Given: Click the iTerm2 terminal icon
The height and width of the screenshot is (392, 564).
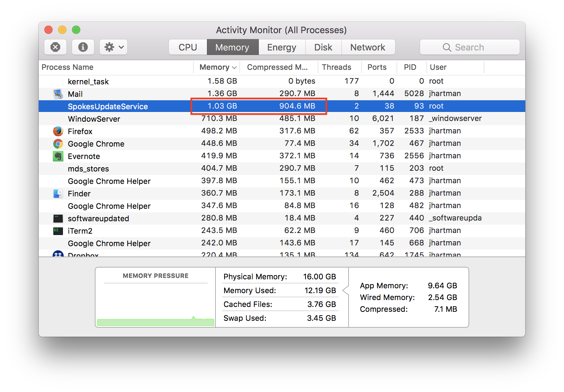Looking at the screenshot, I should [x=58, y=231].
